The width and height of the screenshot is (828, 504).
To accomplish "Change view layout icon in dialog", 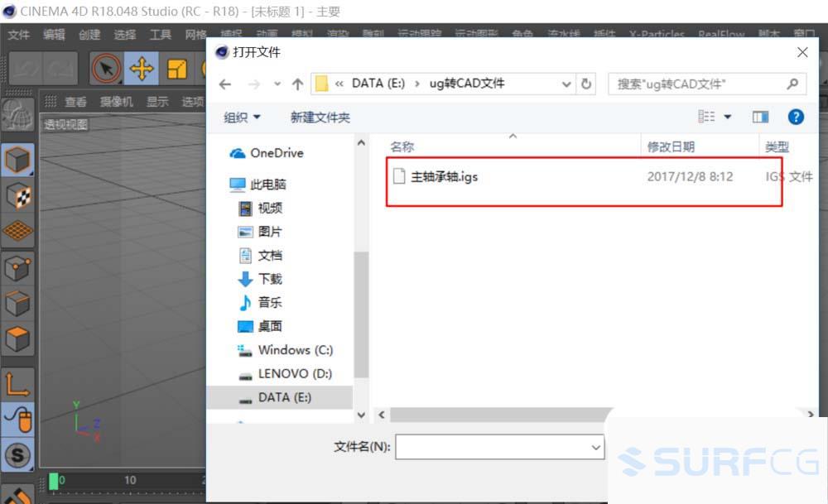I will pyautogui.click(x=706, y=117).
